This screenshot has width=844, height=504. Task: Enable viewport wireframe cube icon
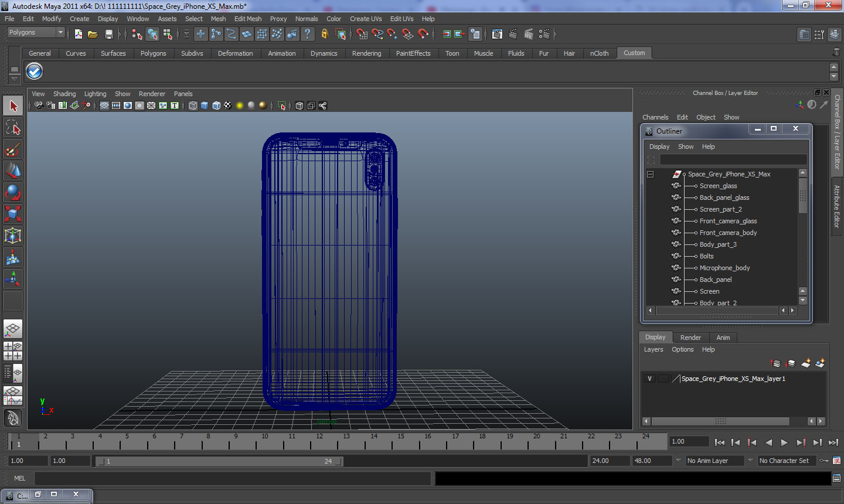point(193,105)
